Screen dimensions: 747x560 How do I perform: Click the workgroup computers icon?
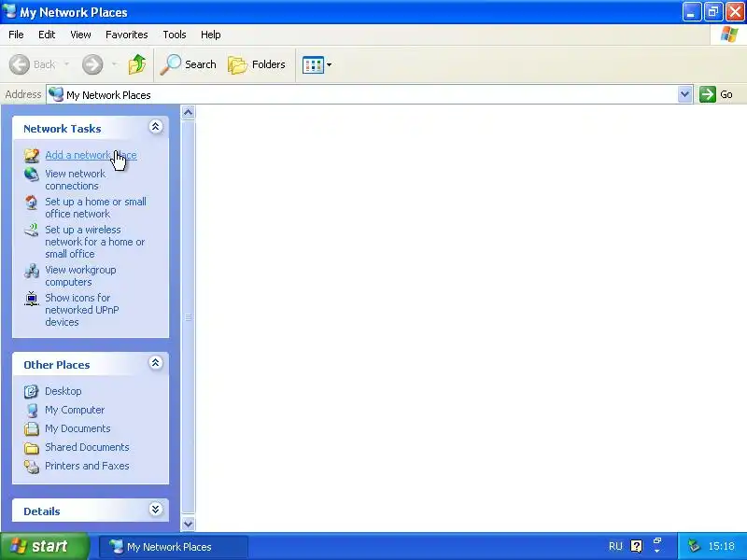(x=32, y=271)
